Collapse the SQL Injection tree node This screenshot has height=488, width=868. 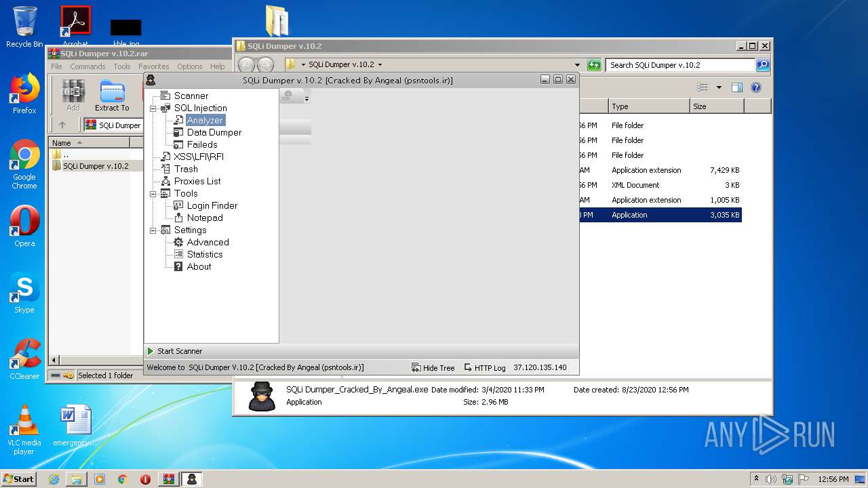[x=153, y=108]
